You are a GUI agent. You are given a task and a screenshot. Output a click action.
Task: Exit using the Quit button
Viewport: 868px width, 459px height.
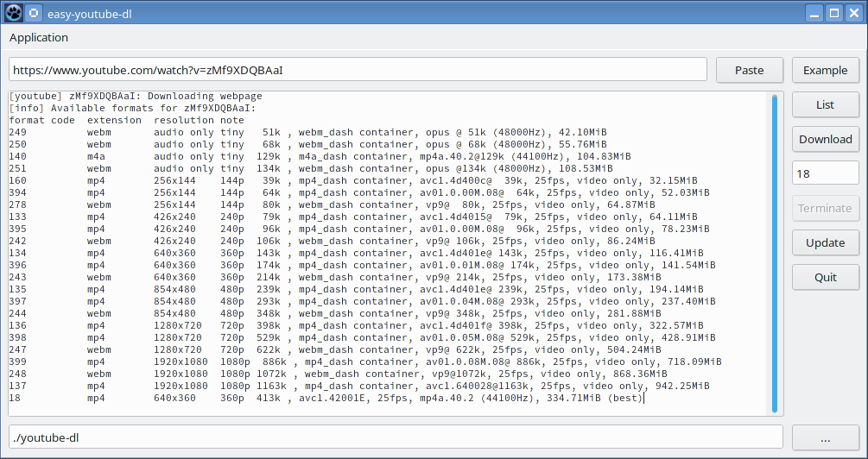coord(825,277)
